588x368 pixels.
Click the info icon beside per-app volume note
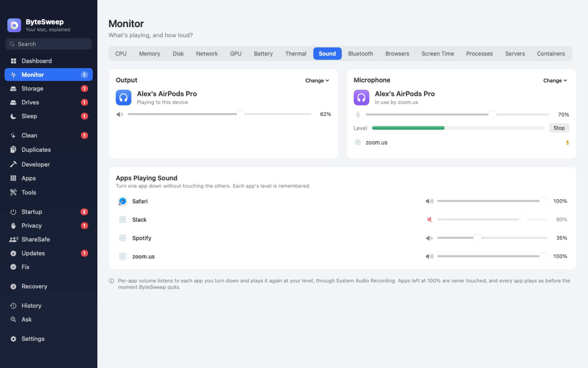[111, 281]
